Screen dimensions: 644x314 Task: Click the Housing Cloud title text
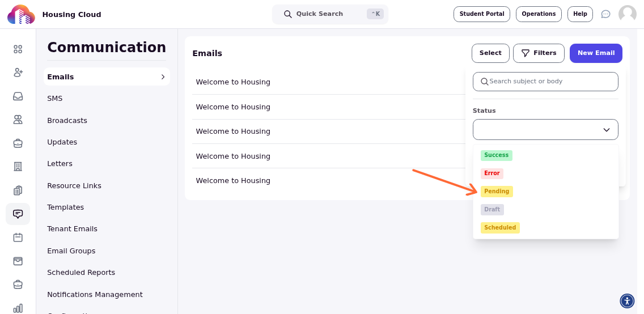coord(71,15)
